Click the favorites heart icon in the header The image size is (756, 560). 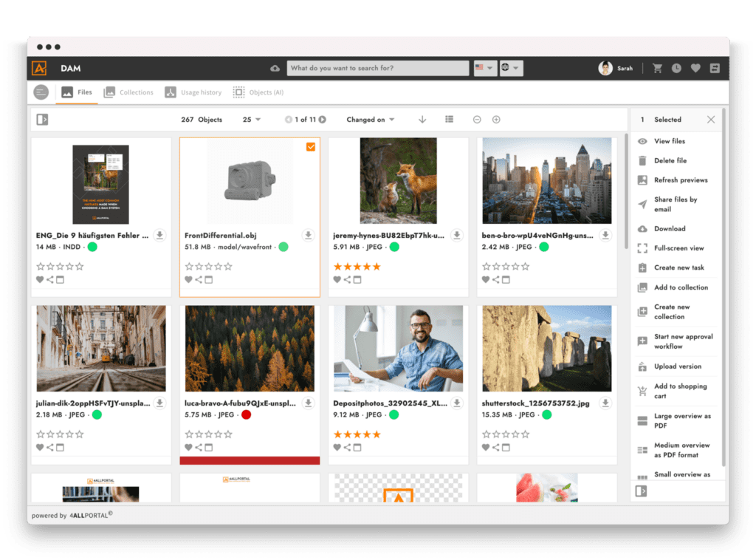click(x=695, y=67)
